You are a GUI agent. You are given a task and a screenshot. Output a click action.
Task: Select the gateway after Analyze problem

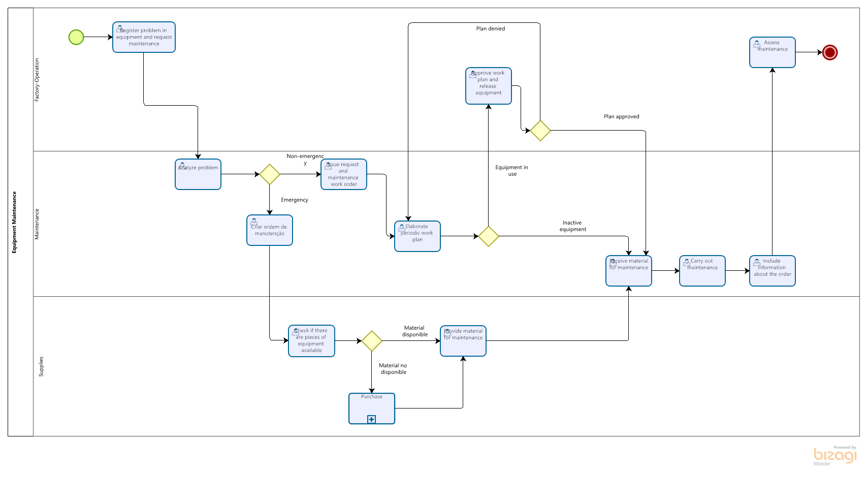(x=270, y=174)
